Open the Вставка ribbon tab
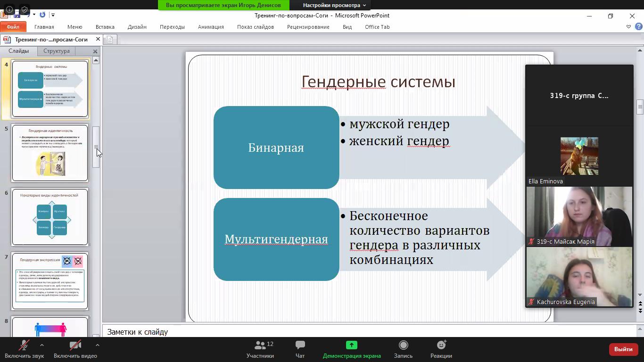This screenshot has height=362, width=644. 105,27
